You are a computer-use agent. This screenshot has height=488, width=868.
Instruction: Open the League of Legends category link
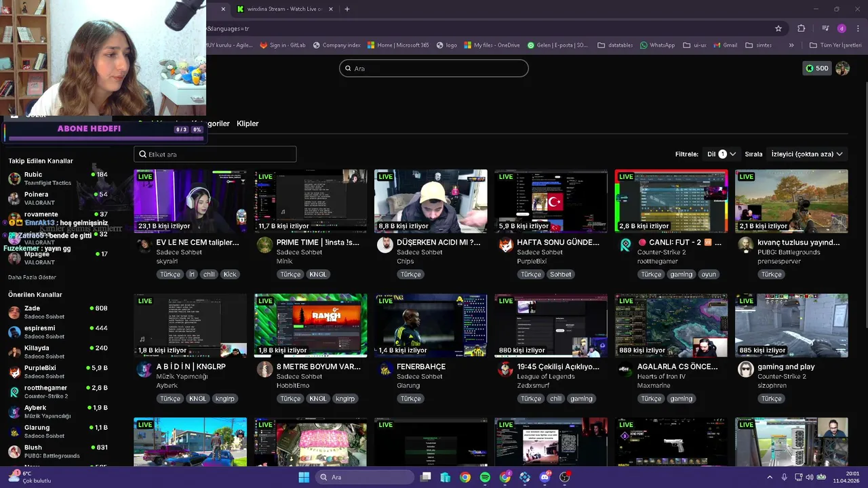pyautogui.click(x=546, y=376)
